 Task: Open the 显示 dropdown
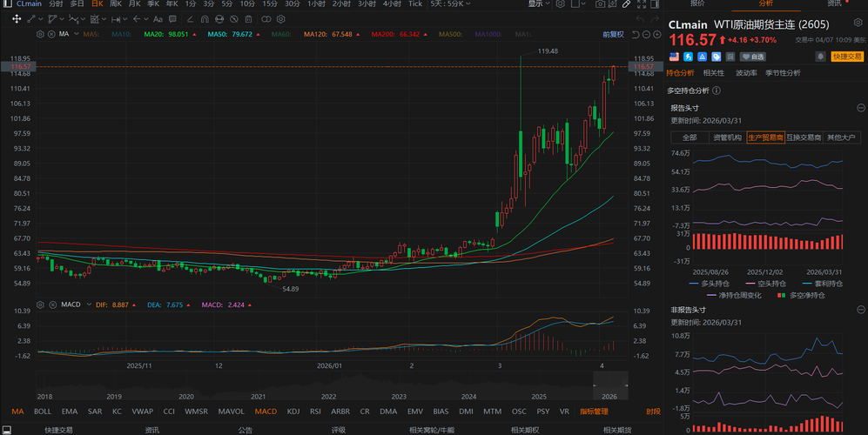(x=539, y=3)
